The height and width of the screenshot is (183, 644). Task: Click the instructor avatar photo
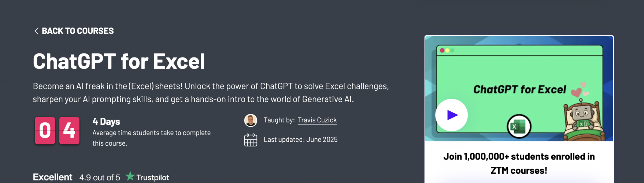coord(251,120)
